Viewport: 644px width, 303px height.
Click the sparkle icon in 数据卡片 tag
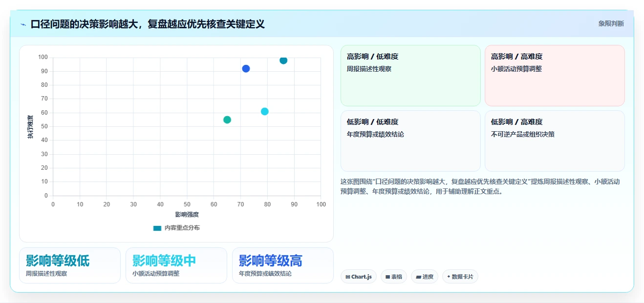[x=449, y=277]
